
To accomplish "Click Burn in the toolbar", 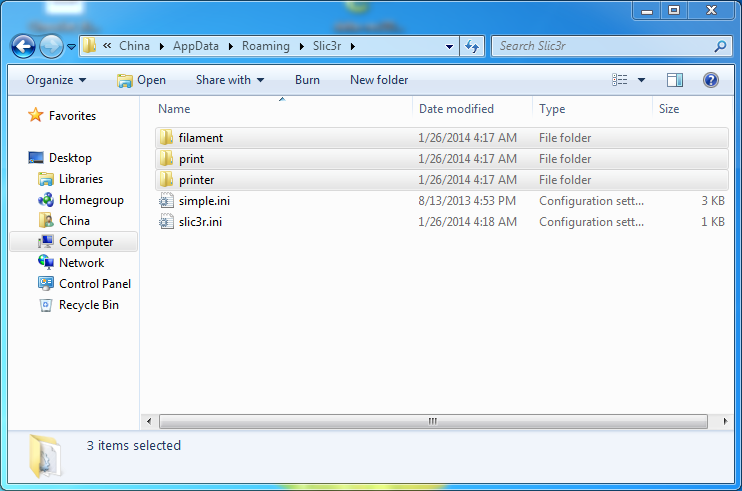I will tap(307, 80).
